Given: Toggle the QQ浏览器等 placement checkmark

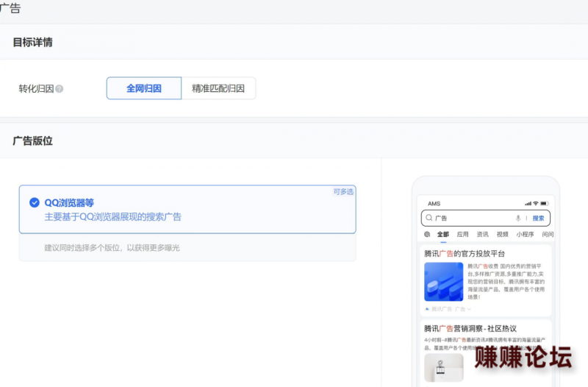Looking at the screenshot, I should [35, 202].
